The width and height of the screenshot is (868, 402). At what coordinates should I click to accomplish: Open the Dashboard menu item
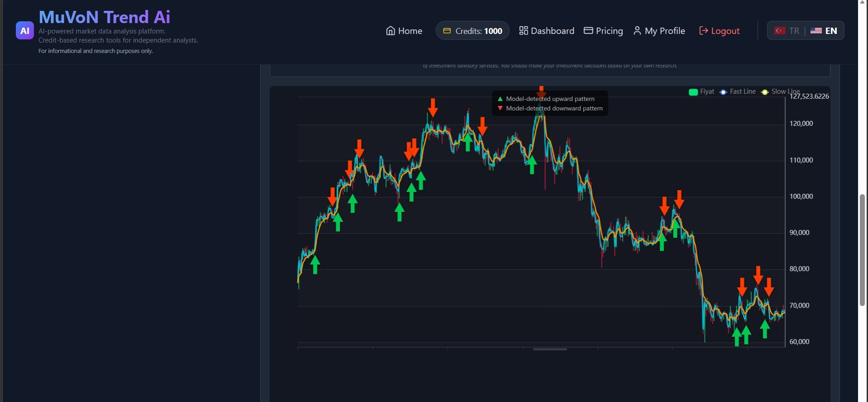tap(547, 31)
